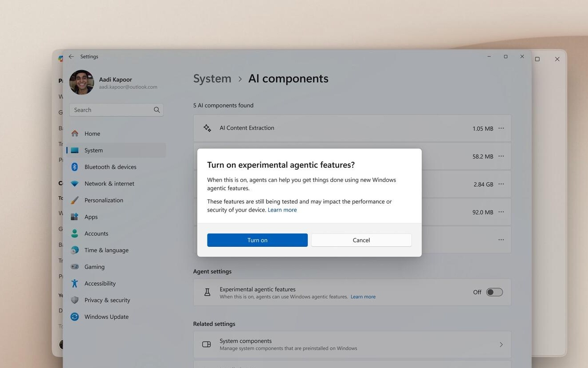Click System in the breadcrumb

point(212,79)
